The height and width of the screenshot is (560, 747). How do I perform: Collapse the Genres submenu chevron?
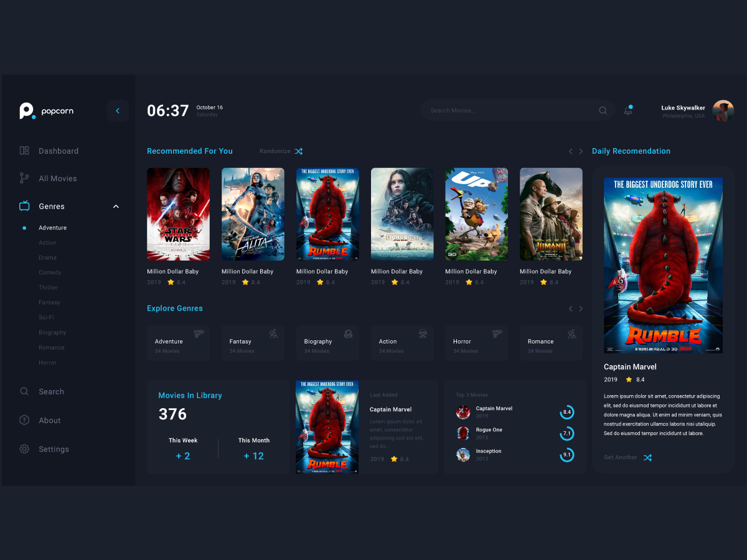(116, 207)
